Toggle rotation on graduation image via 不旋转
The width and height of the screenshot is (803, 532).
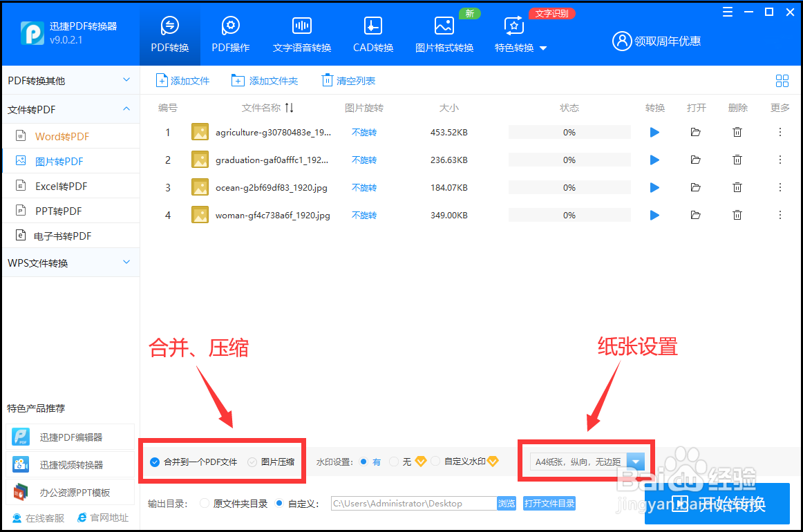click(x=364, y=159)
